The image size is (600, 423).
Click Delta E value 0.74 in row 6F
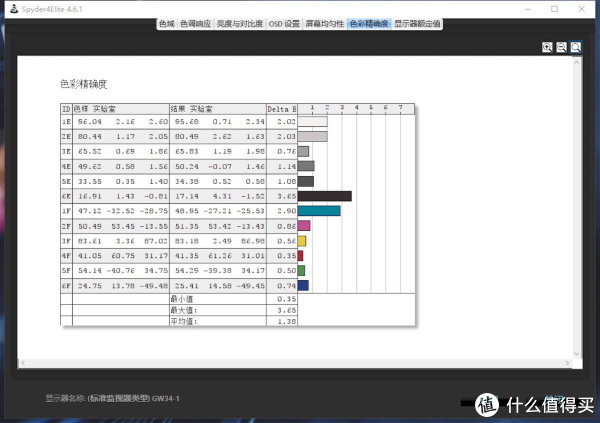(287, 286)
